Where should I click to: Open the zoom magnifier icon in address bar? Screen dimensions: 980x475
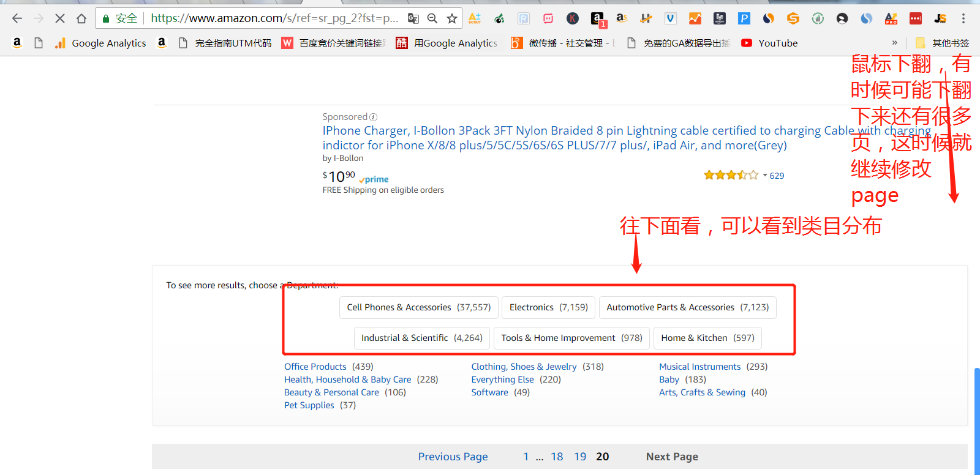click(x=432, y=18)
